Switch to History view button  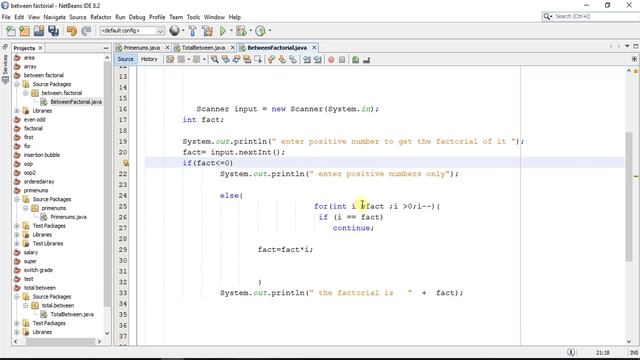coord(149,59)
